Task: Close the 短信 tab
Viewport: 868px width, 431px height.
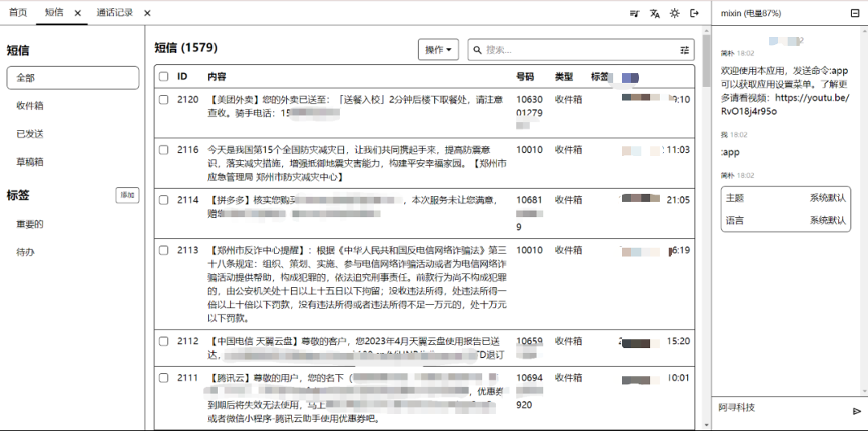Action: [77, 14]
